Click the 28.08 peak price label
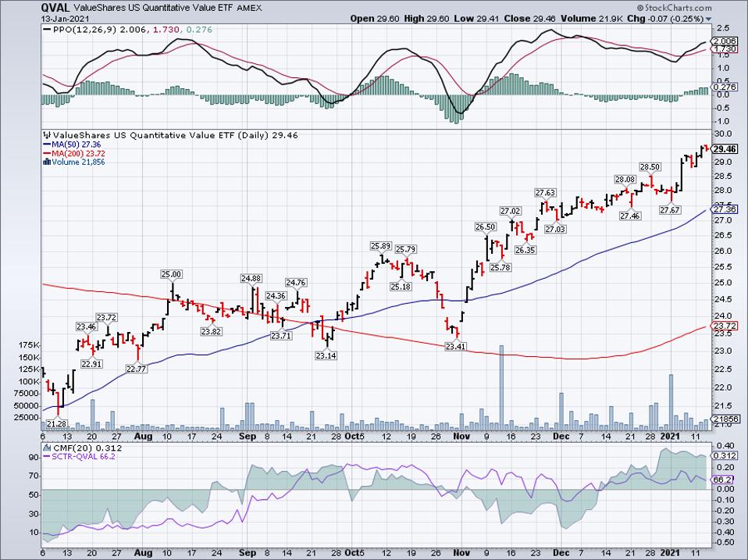This screenshot has width=748, height=560. [625, 180]
